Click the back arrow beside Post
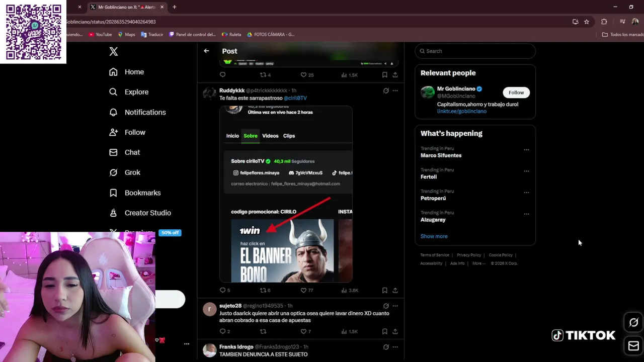The width and height of the screenshot is (644, 362). point(206,51)
